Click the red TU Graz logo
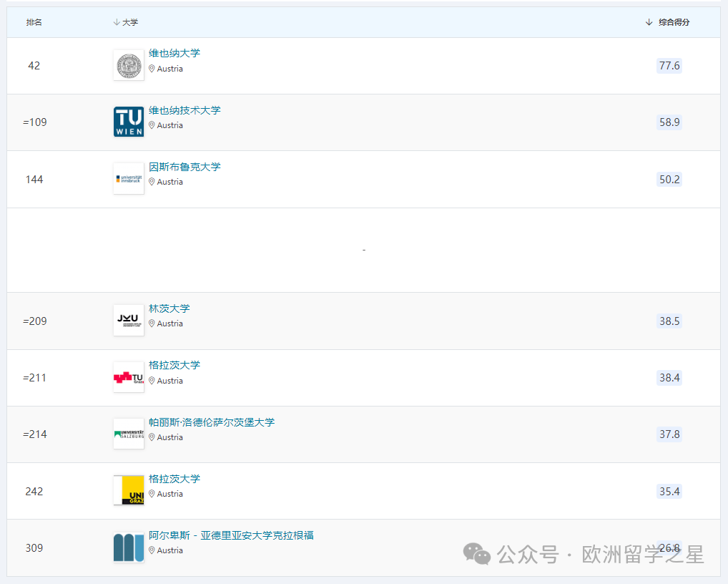Screen dimensions: 728x584 point(129,377)
